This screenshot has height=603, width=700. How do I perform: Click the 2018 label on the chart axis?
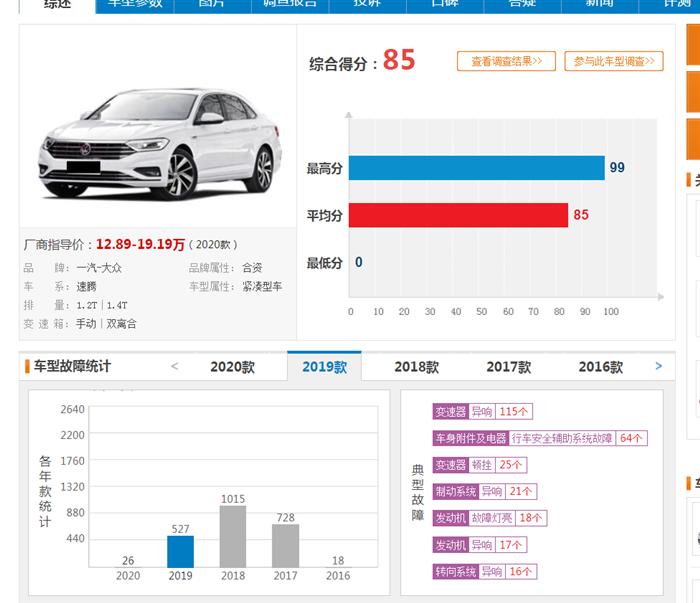tap(233, 576)
